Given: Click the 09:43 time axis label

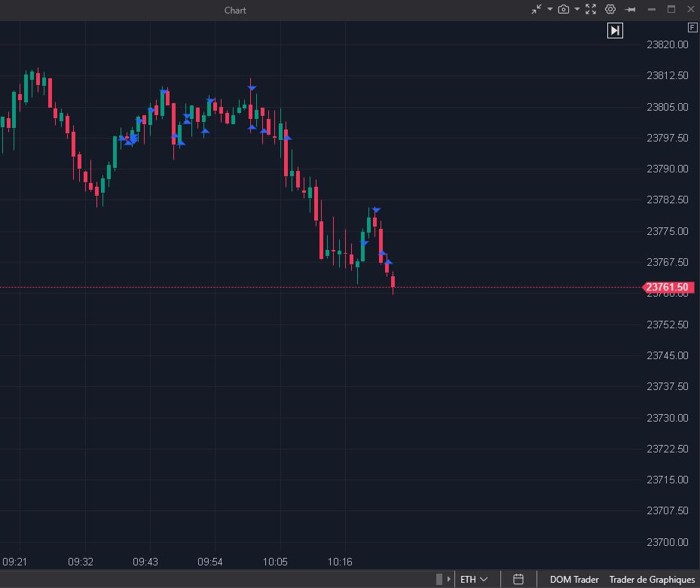Looking at the screenshot, I should 145,562.
